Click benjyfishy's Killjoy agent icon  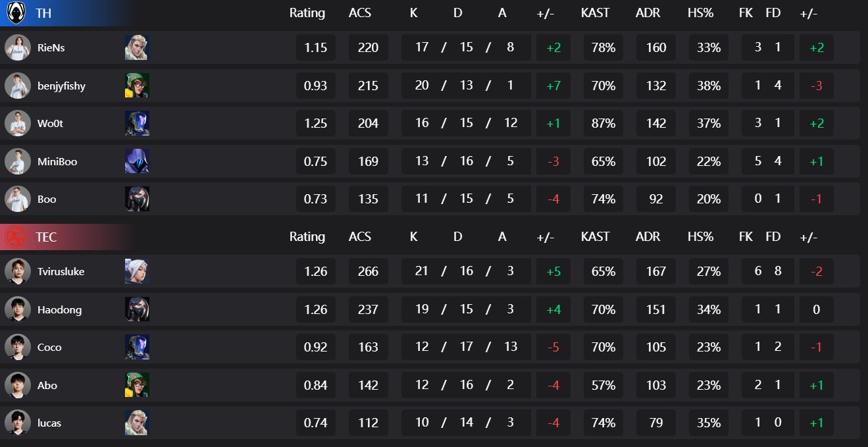tap(137, 86)
